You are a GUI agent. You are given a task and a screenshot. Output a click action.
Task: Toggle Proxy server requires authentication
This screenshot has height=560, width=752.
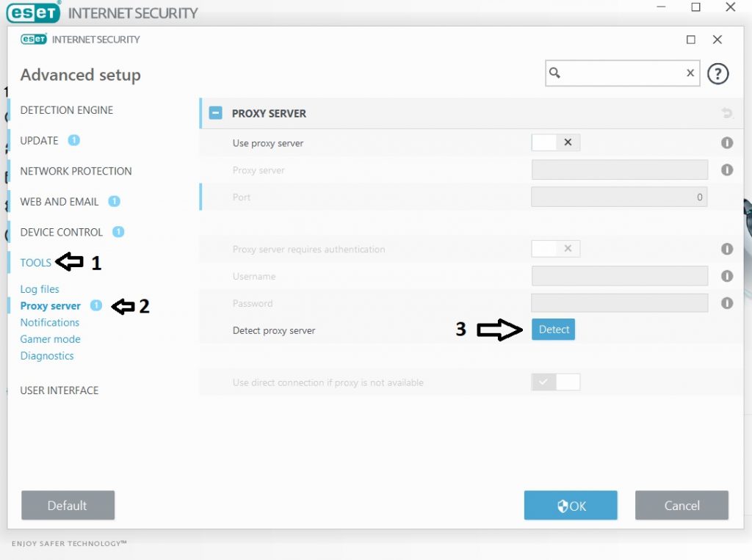click(x=555, y=249)
